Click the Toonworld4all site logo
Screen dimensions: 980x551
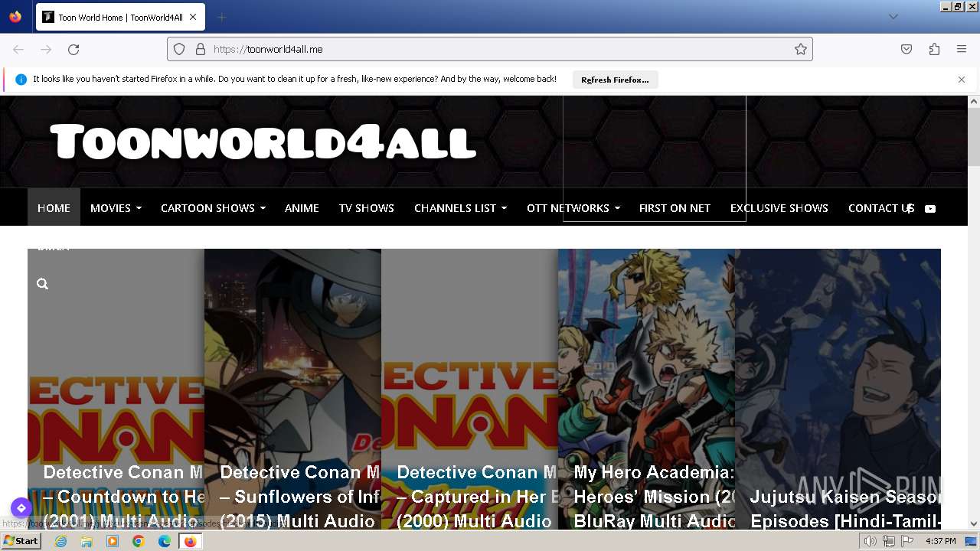[263, 142]
